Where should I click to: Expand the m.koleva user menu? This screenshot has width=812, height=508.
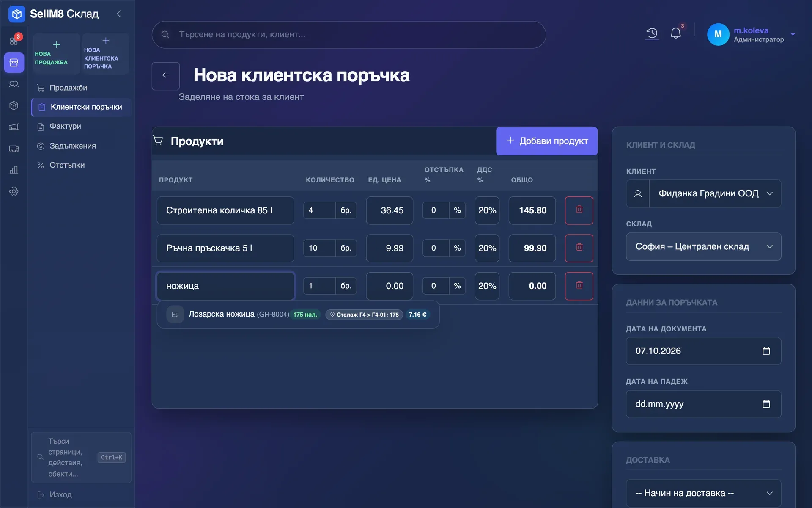[x=751, y=35]
